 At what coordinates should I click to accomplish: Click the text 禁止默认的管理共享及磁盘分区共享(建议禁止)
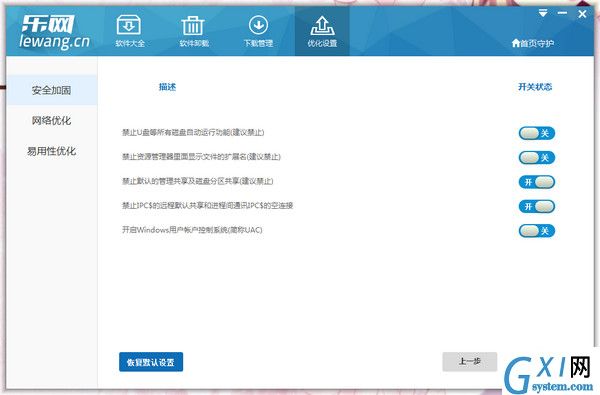coord(197,181)
